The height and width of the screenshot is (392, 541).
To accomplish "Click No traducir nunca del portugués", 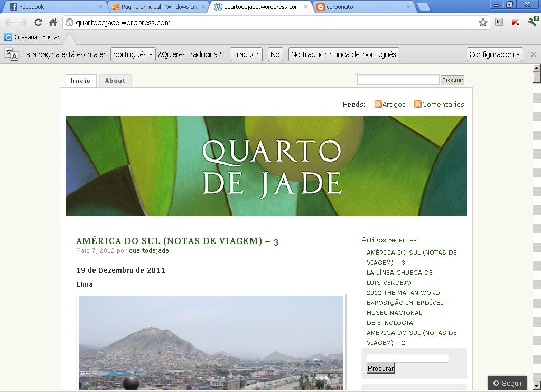I will tap(343, 54).
